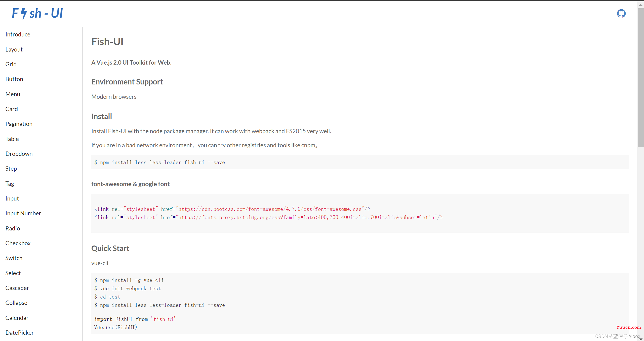Image resolution: width=644 pixels, height=341 pixels.
Task: Open the Radio component page
Action: [x=13, y=228]
